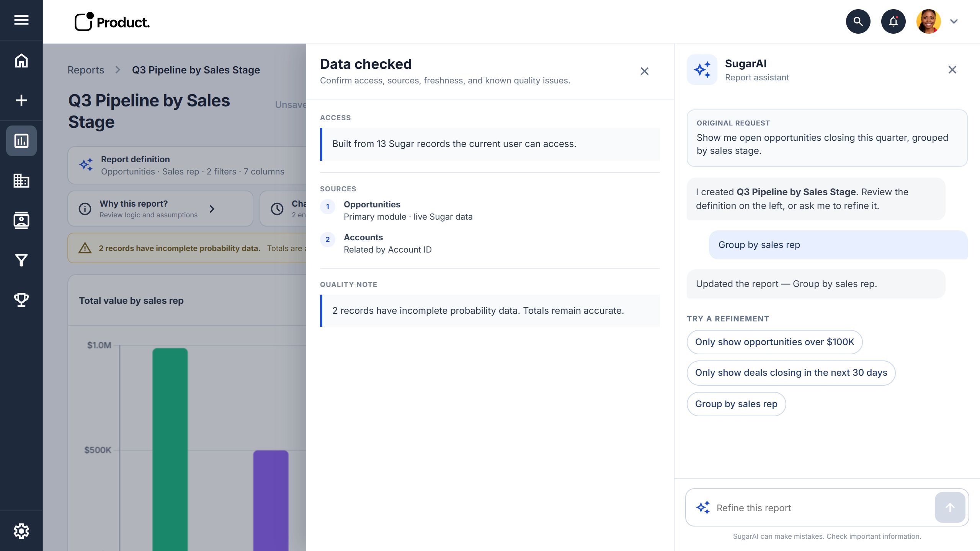The width and height of the screenshot is (980, 551).
Task: Click the plus create icon in sidebar
Action: coord(21,100)
